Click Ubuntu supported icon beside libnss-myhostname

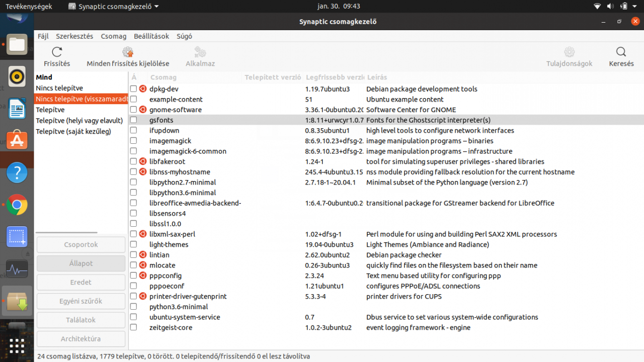coord(143,172)
